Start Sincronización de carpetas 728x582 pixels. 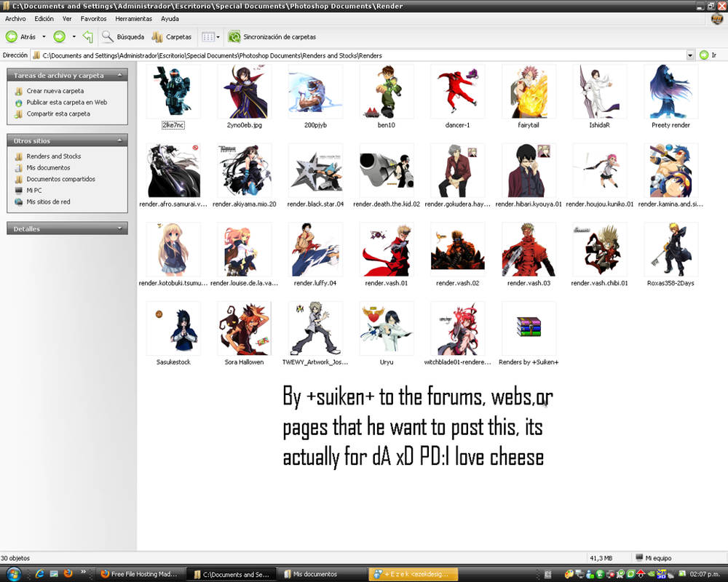(x=276, y=36)
